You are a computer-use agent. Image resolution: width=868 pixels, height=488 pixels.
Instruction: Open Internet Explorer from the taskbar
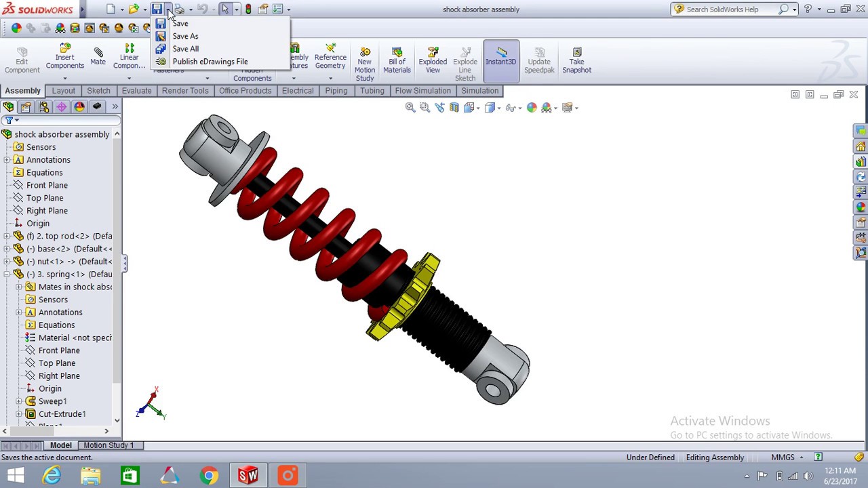coord(52,476)
